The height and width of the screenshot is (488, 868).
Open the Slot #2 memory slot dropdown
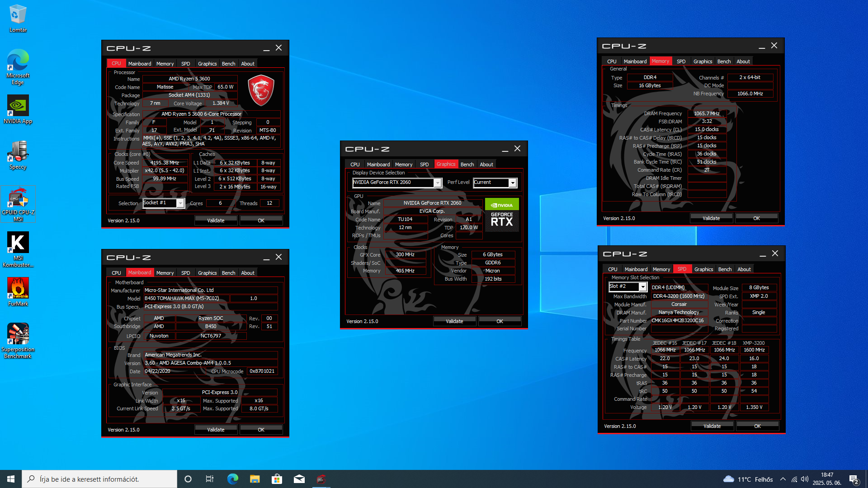click(628, 286)
